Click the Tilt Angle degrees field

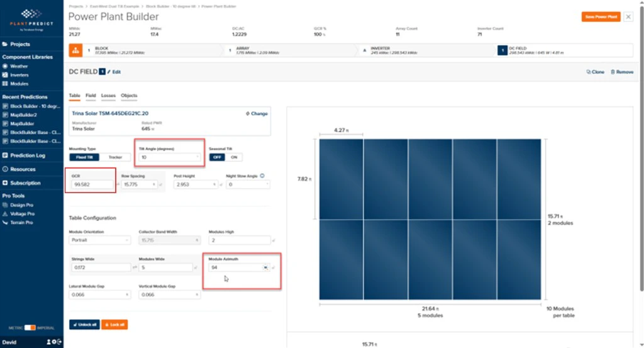pyautogui.click(x=169, y=157)
